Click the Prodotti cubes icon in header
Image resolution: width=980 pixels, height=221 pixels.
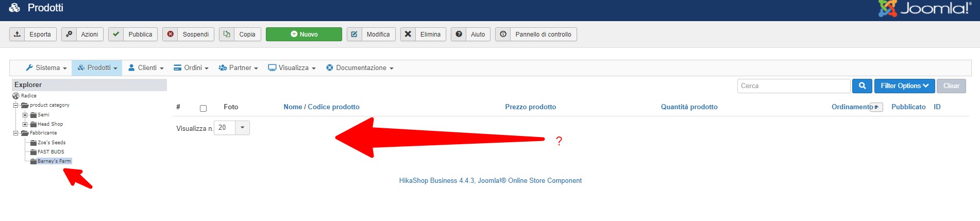click(x=14, y=8)
